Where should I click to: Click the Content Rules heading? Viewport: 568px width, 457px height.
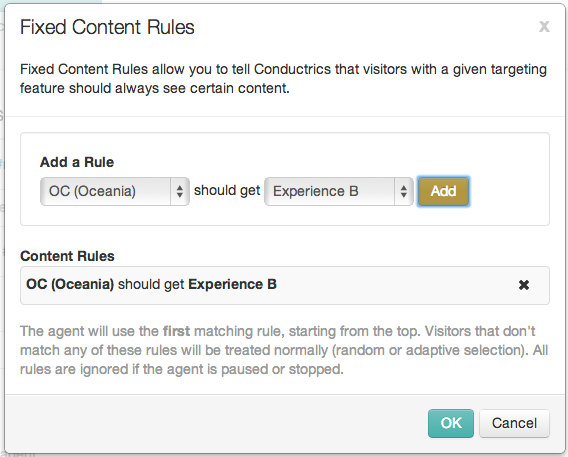pos(67,256)
